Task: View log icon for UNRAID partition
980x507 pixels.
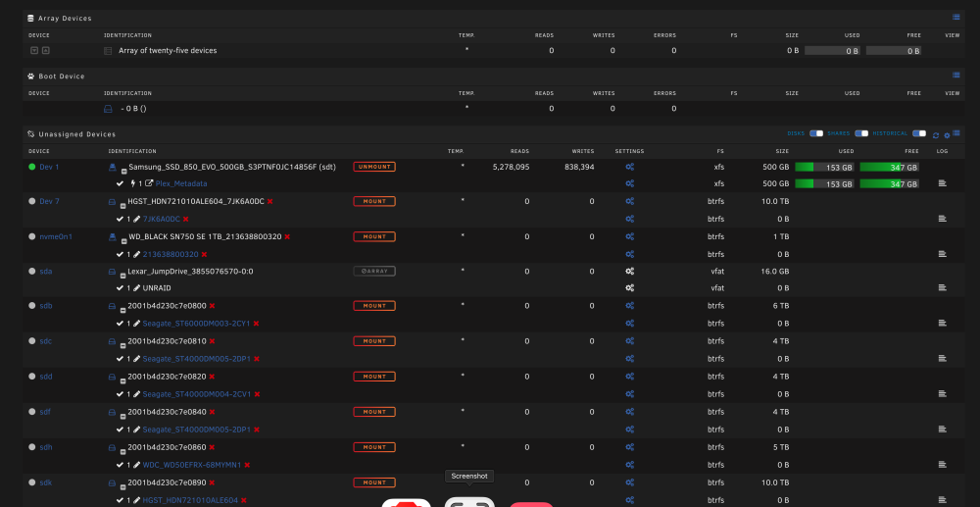Action: (x=943, y=288)
